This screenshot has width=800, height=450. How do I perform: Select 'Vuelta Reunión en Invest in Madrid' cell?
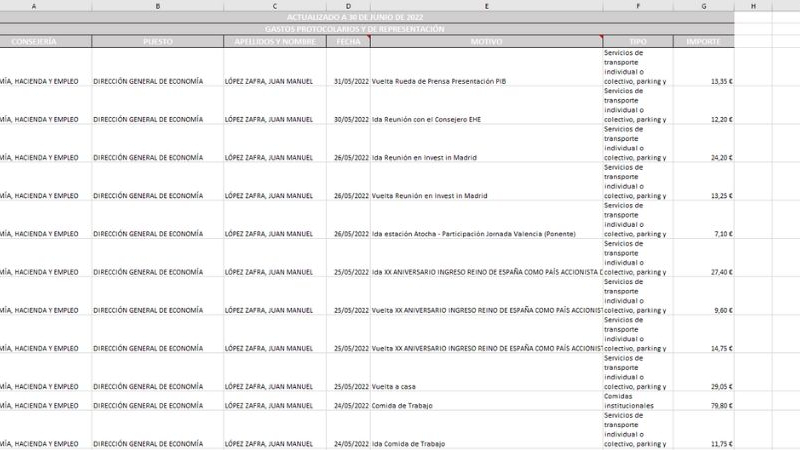click(x=487, y=182)
